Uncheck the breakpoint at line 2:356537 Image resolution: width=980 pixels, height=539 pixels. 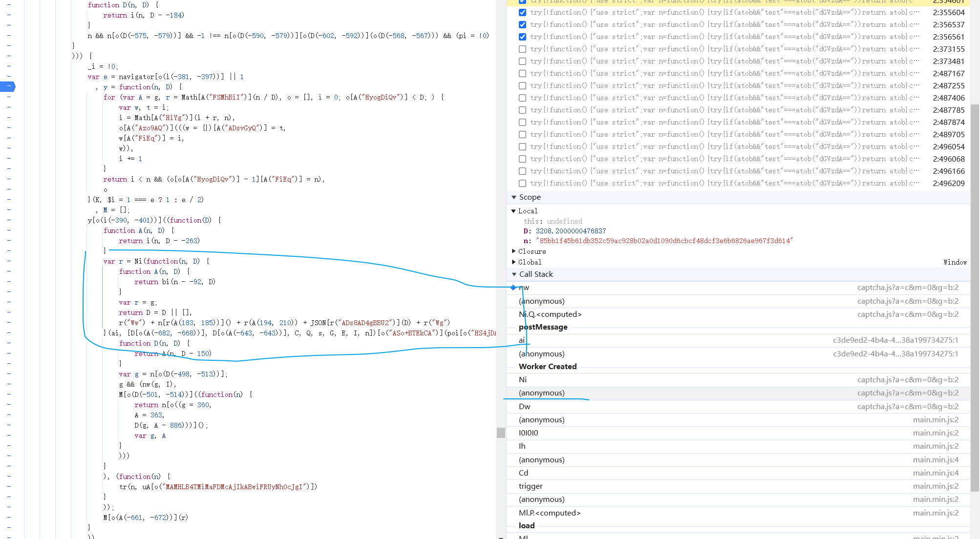pyautogui.click(x=522, y=24)
